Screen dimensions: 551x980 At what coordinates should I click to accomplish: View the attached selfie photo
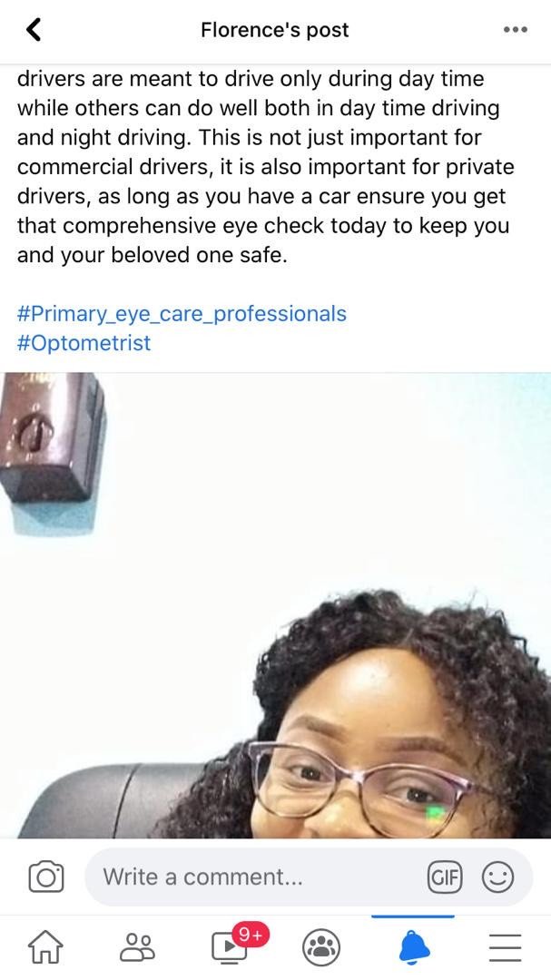(x=275, y=605)
